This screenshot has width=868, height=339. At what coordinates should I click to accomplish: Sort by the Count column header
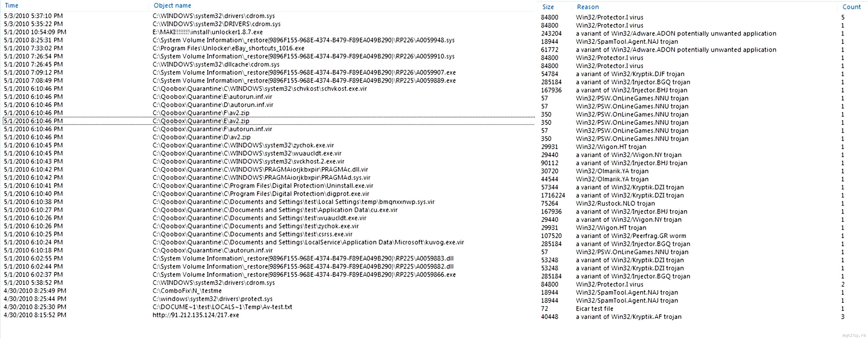coord(852,7)
